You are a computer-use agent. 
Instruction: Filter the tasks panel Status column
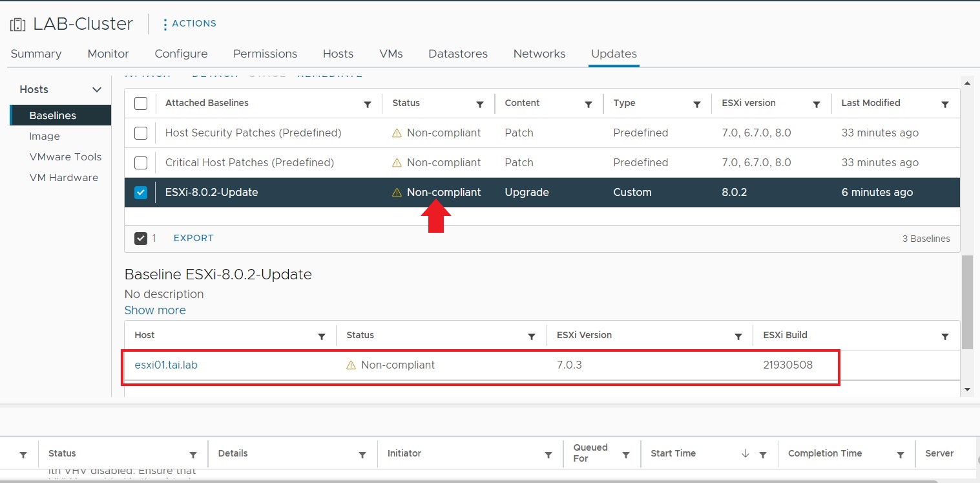tap(193, 455)
